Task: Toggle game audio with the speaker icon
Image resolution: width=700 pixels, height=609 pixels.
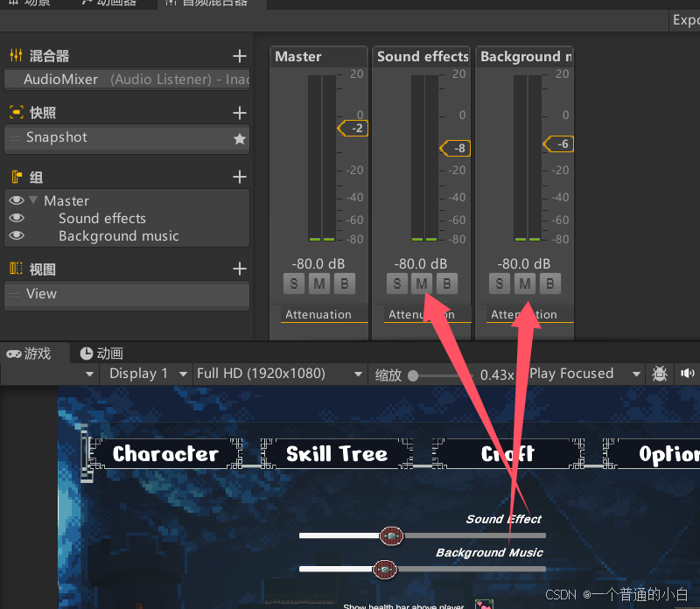Action: (688, 374)
